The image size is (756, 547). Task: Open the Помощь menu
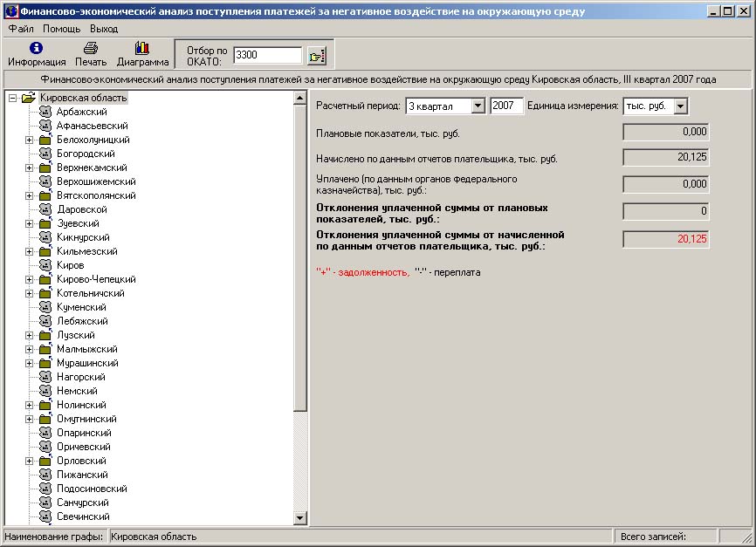pyautogui.click(x=61, y=29)
